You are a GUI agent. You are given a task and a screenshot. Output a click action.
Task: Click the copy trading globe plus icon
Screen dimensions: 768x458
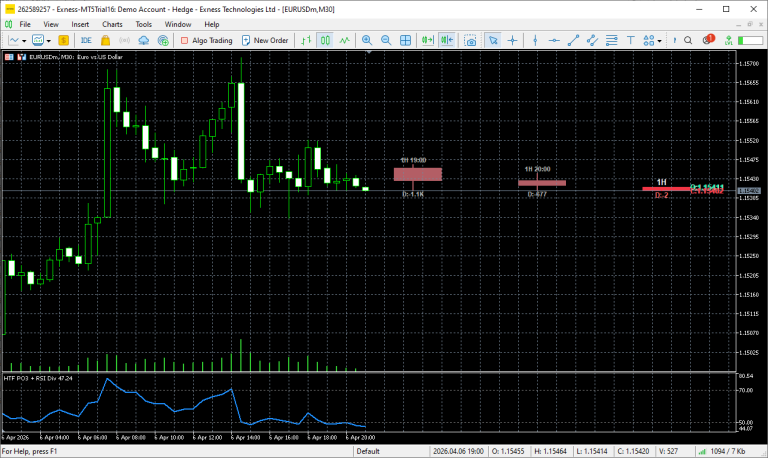coord(163,40)
